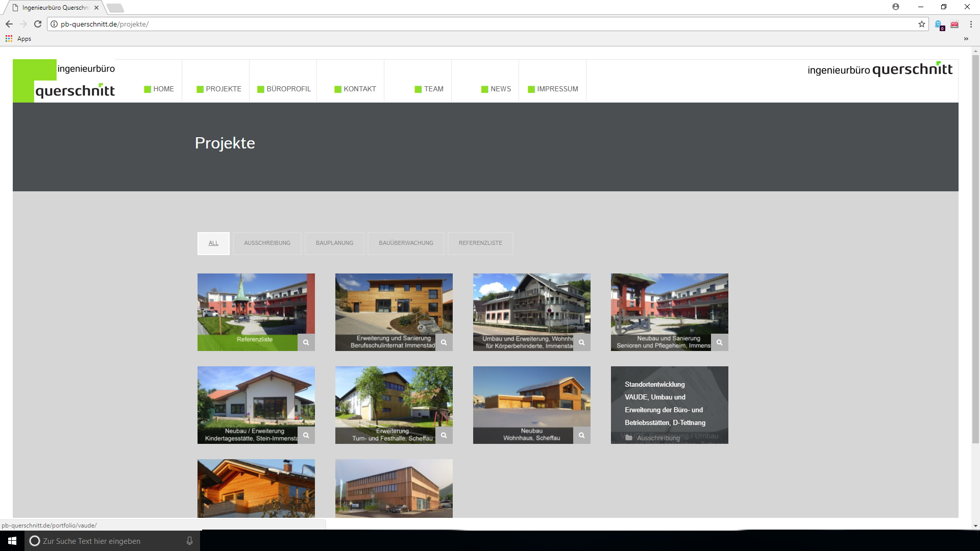Click the Windows Start button
Screen dimensions: 980x551
12,541
